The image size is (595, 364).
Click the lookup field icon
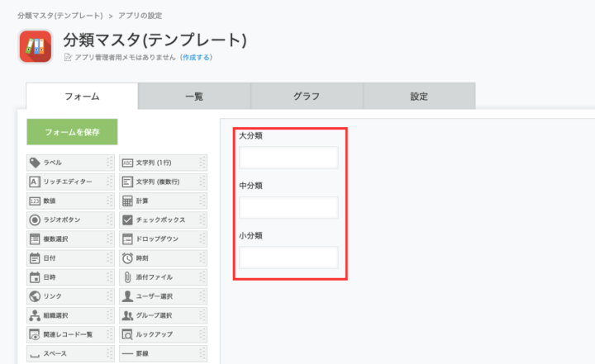127,334
